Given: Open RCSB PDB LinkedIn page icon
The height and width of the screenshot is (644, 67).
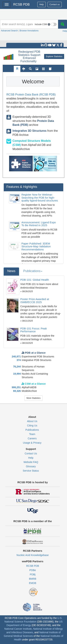Looking at the screenshot, I should click(x=42, y=45).
